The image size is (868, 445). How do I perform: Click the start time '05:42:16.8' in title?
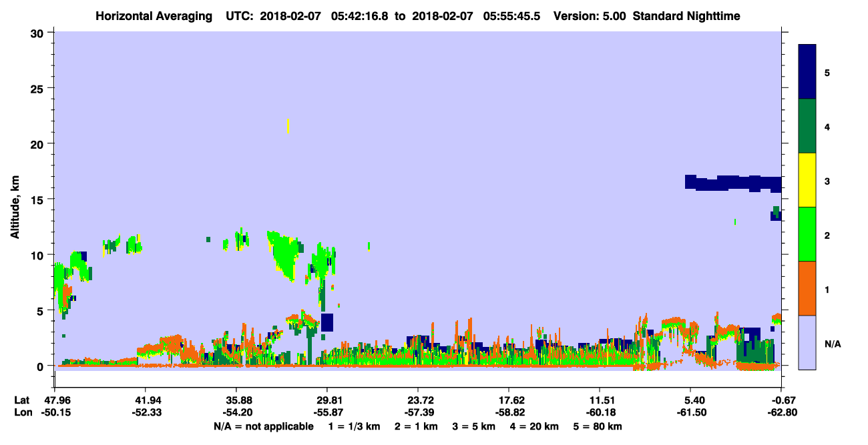359,15
